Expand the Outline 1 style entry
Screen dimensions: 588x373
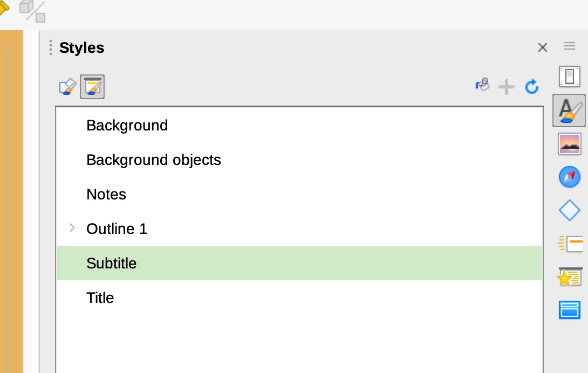72,228
